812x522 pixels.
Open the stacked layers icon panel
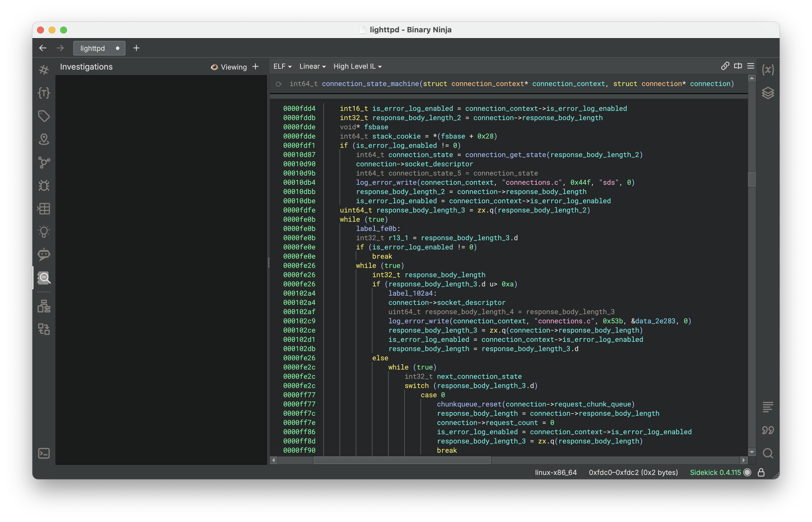point(768,93)
